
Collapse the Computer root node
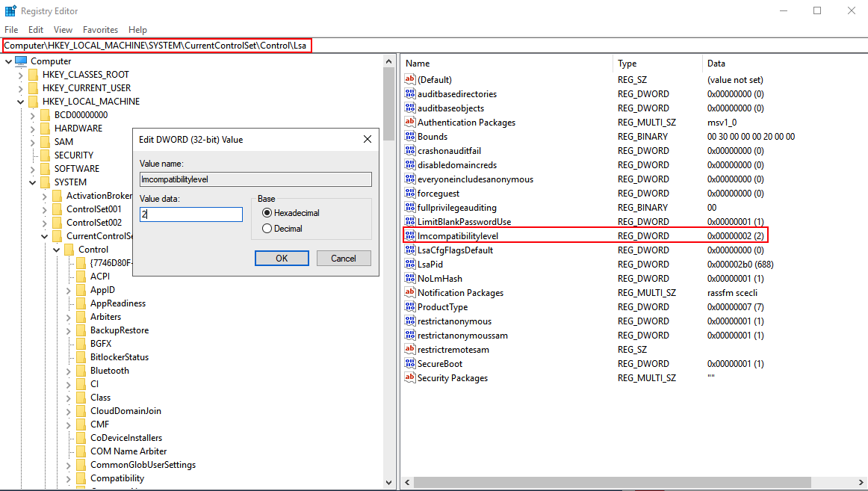tap(8, 61)
